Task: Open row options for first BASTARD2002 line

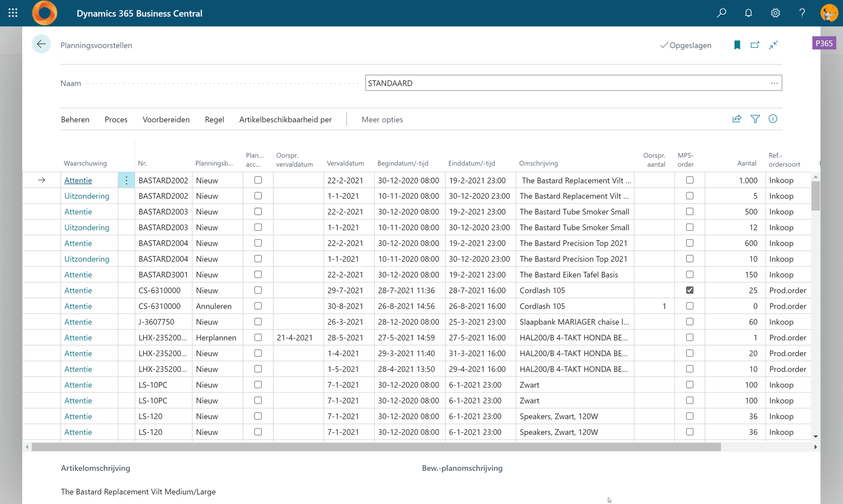Action: coord(126,180)
